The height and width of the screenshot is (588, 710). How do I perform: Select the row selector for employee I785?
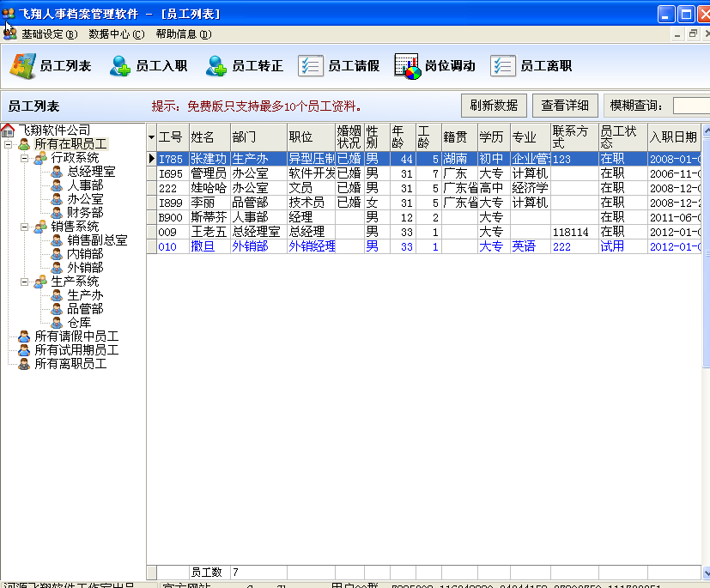(x=151, y=159)
